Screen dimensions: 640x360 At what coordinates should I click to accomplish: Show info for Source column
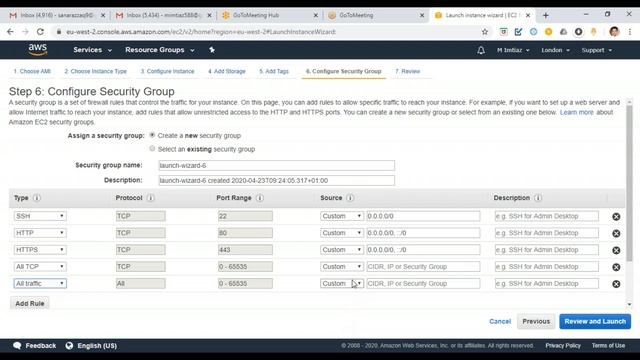pyautogui.click(x=350, y=198)
